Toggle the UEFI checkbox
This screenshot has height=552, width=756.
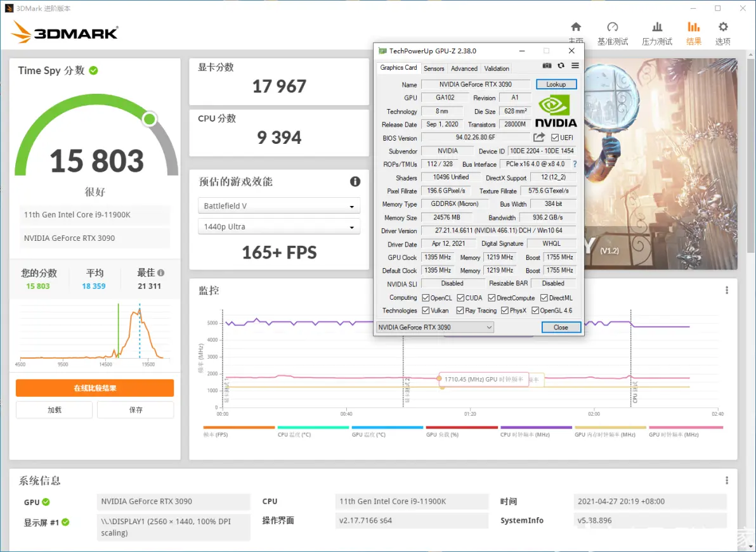pyautogui.click(x=555, y=138)
